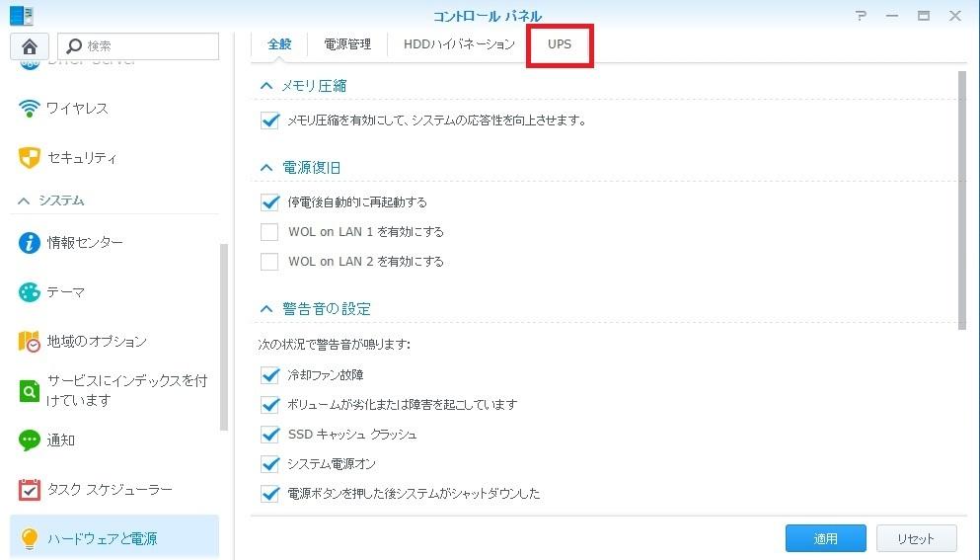Switch to HDD Hibernation (HDDハイバネーション) tab

tap(459, 44)
